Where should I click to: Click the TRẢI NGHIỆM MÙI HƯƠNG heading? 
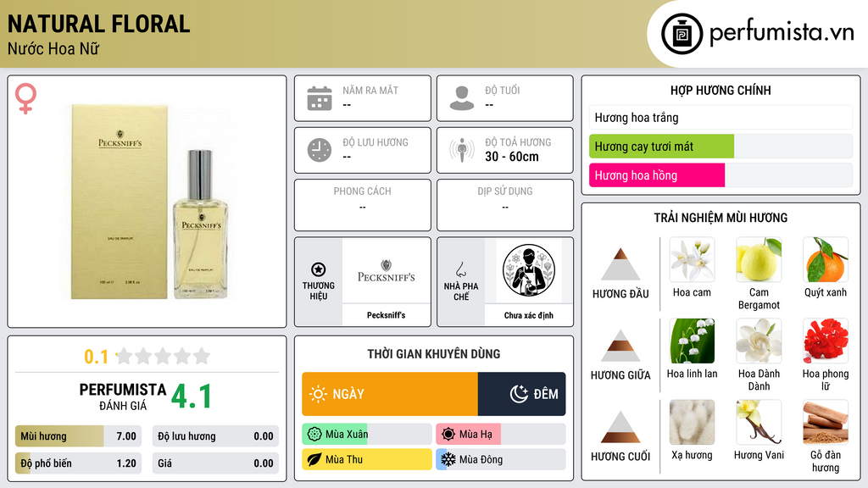721,218
